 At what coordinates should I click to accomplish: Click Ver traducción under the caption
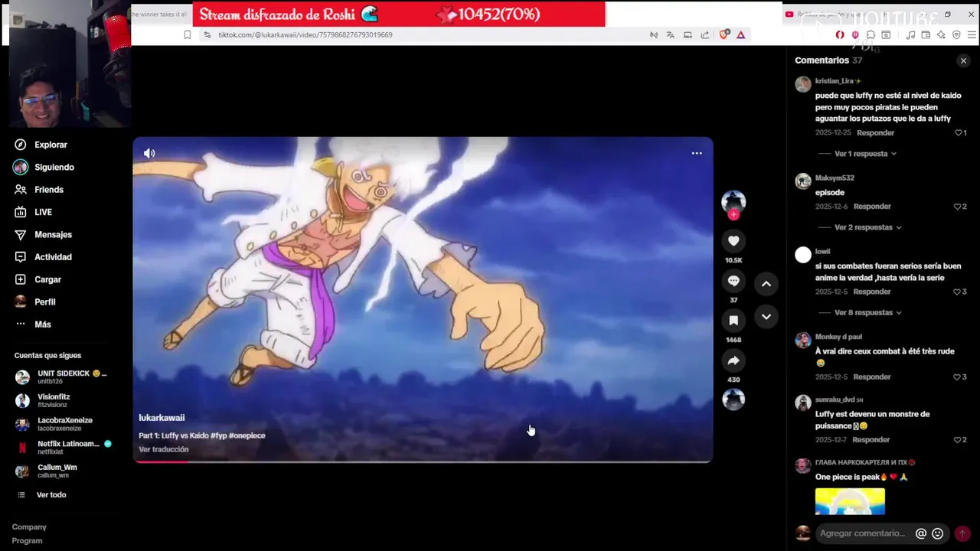(x=164, y=449)
